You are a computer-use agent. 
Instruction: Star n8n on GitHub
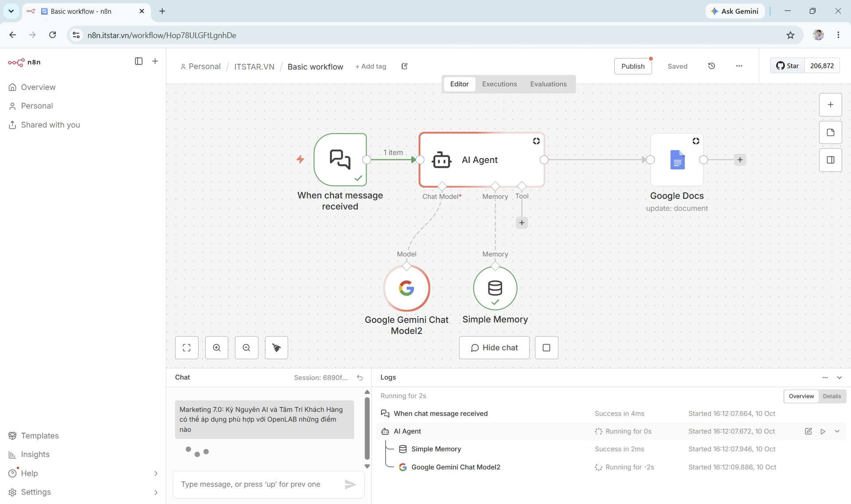(x=787, y=66)
